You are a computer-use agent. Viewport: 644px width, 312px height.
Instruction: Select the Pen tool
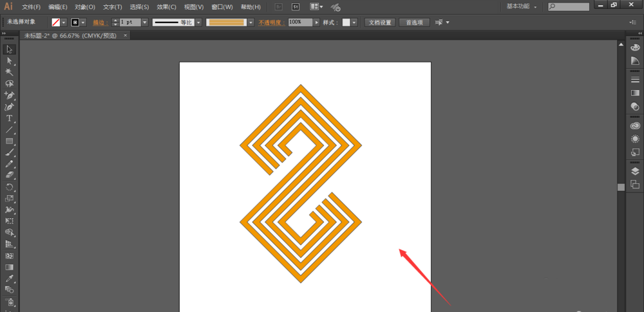(x=10, y=95)
